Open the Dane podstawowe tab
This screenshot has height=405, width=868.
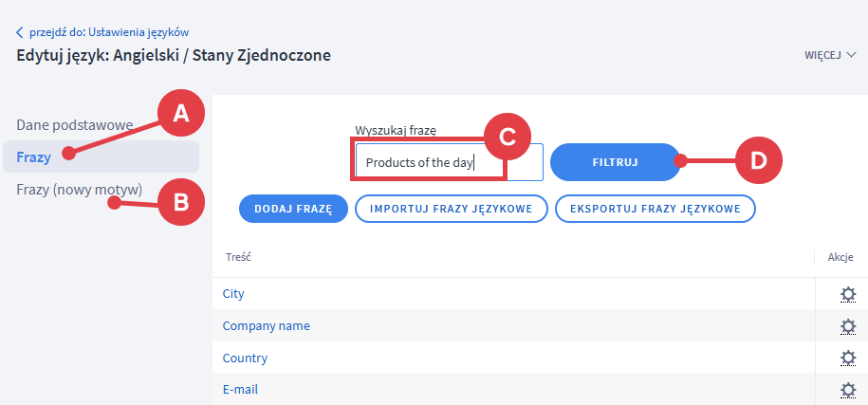74,123
